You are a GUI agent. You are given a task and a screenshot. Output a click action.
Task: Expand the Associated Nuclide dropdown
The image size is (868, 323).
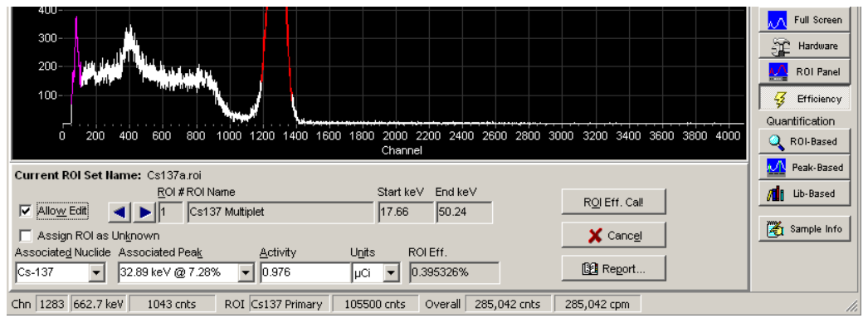click(96, 272)
